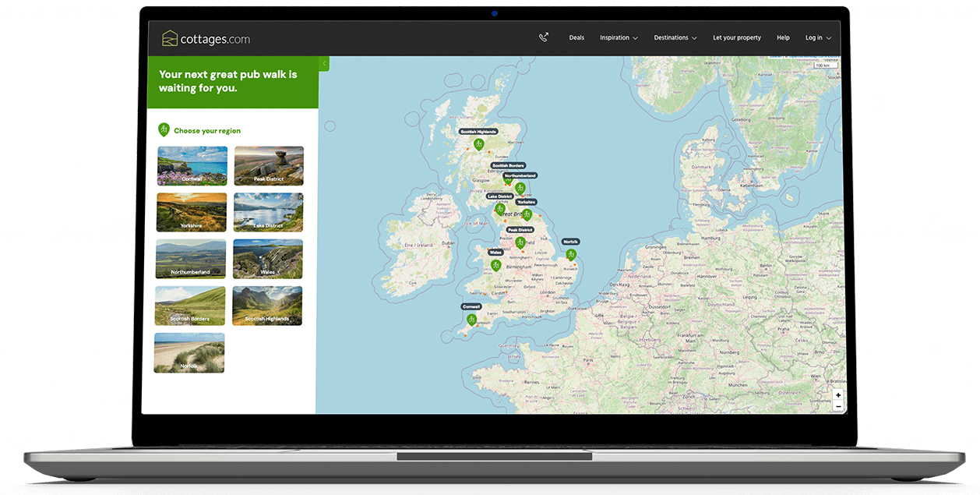The height and width of the screenshot is (495, 980).
Task: Open the Deals page
Action: pos(576,37)
